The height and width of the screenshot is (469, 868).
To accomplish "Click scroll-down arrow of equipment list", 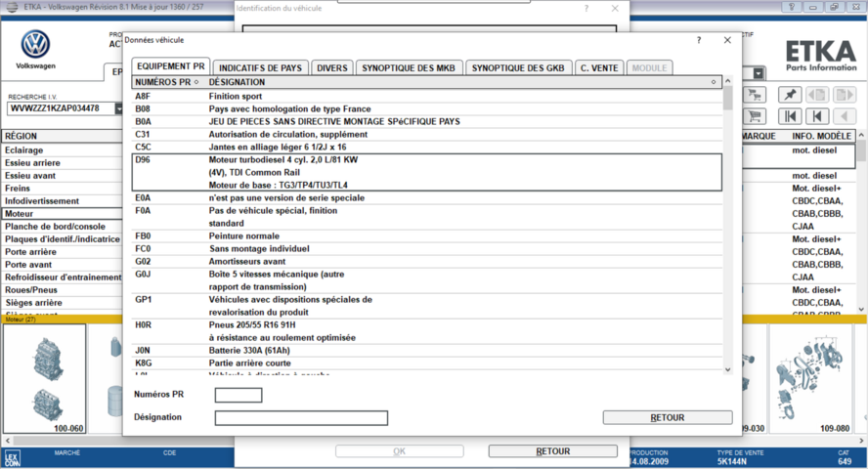I will (x=728, y=369).
